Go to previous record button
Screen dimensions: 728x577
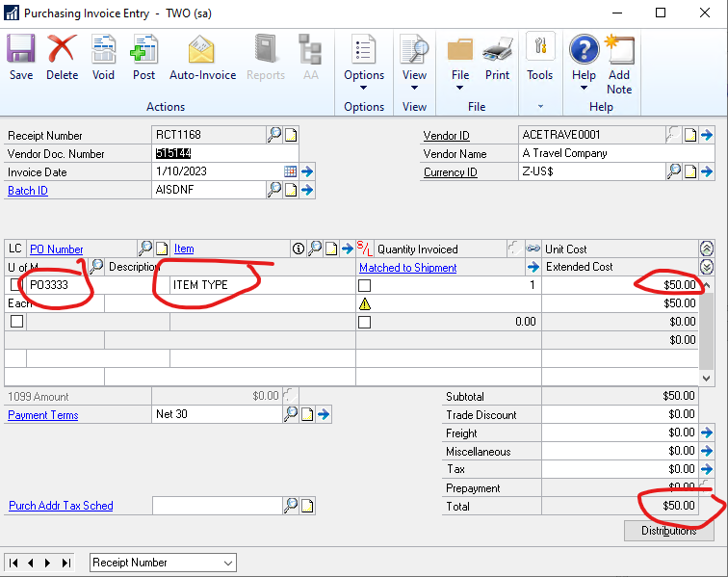(31, 564)
